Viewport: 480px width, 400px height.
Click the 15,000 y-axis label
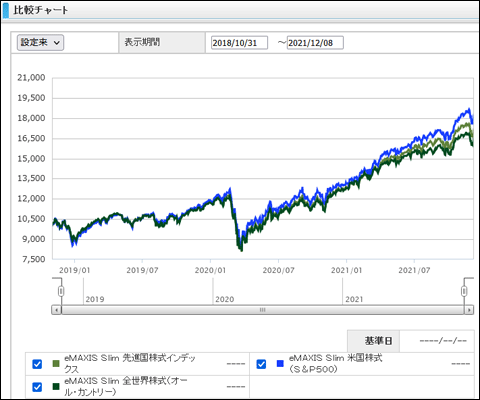[31, 159]
